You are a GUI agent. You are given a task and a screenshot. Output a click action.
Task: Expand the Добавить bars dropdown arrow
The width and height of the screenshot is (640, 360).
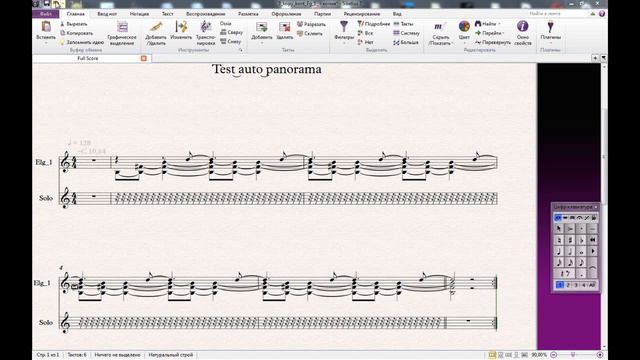(262, 43)
